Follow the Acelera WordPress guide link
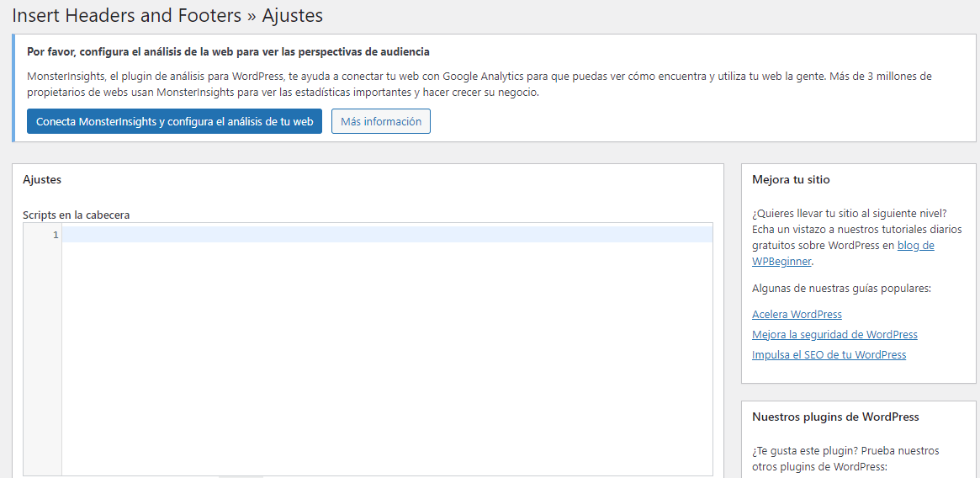 (797, 314)
